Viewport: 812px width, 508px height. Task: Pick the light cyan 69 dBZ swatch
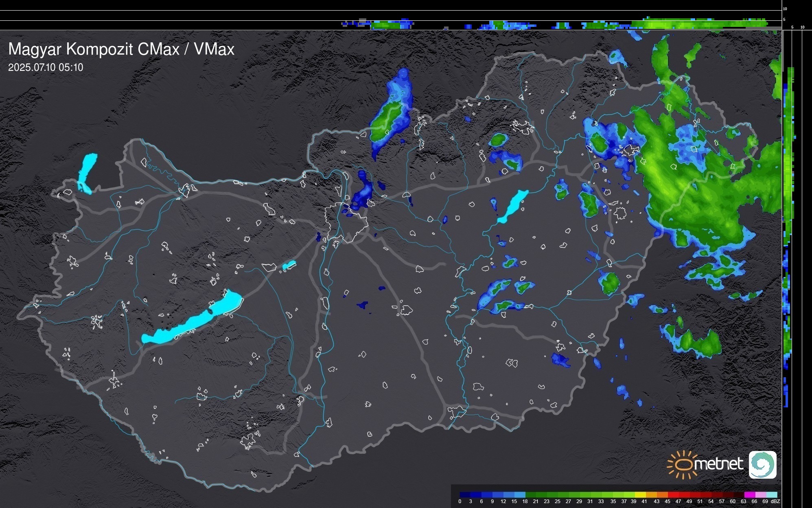click(x=771, y=495)
